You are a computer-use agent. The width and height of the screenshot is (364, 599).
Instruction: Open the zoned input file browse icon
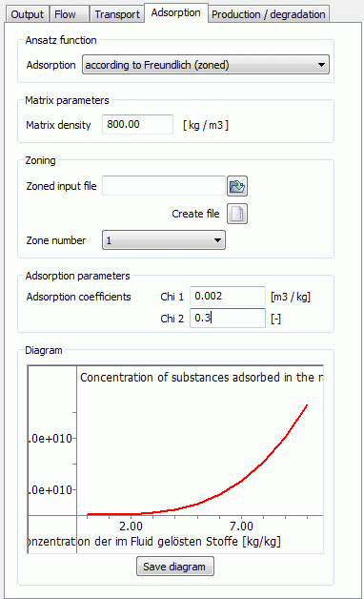coord(237,186)
